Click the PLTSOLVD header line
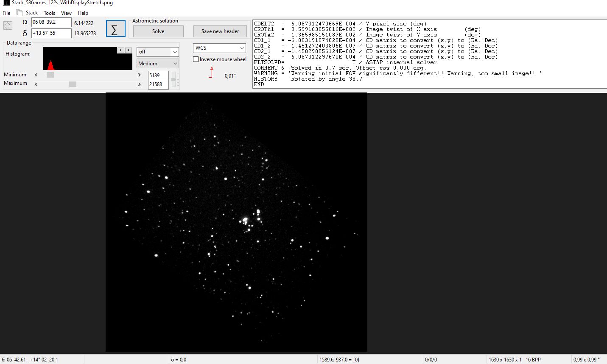 click(x=345, y=62)
